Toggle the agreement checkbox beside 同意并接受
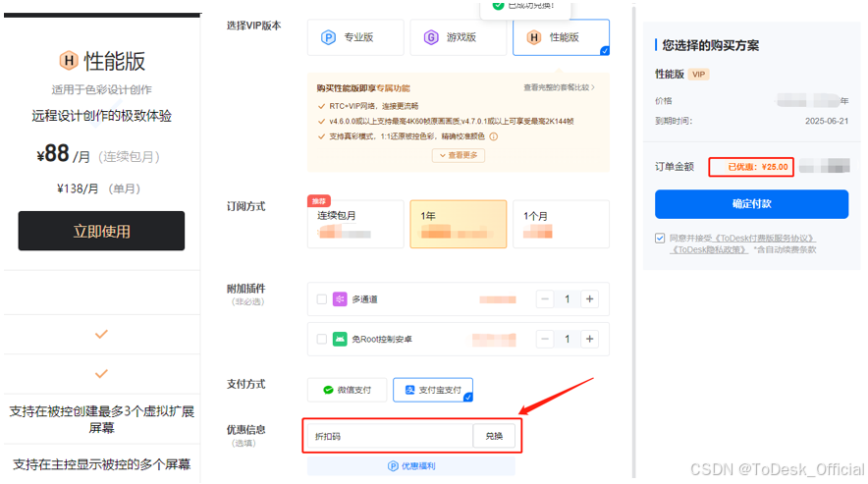The height and width of the screenshot is (484, 868). coord(660,239)
